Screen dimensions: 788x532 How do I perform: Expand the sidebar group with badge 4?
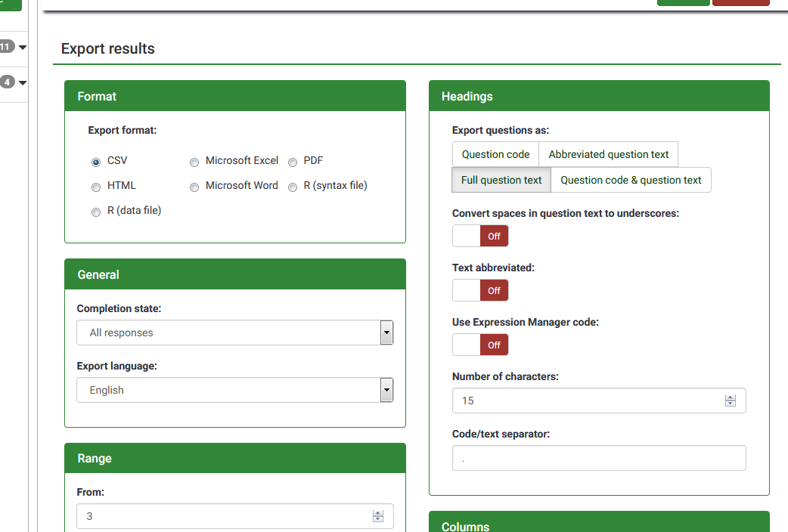[x=22, y=82]
